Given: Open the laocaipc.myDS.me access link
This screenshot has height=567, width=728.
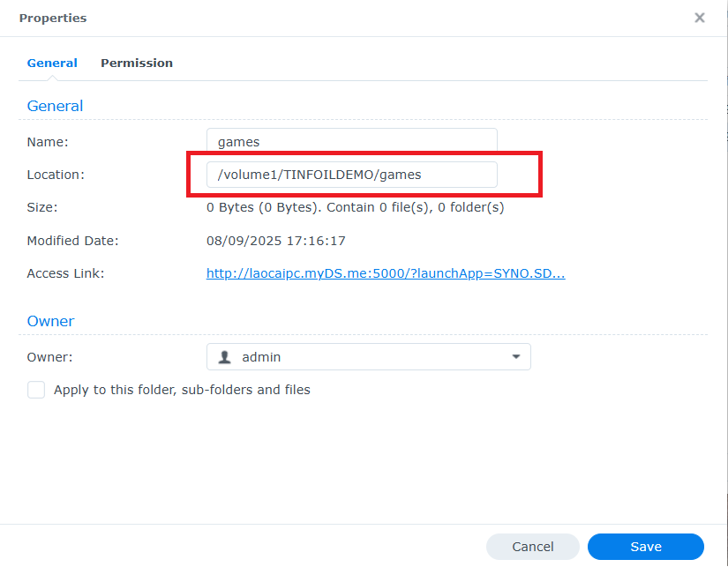Looking at the screenshot, I should click(386, 273).
